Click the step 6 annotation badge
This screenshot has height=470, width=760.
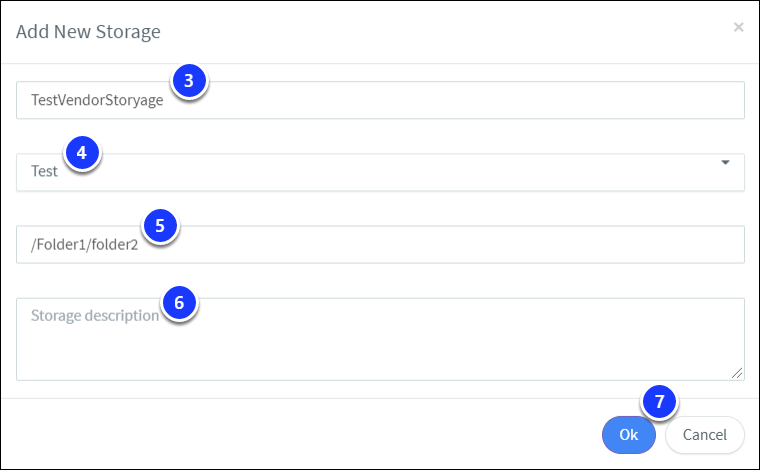pyautogui.click(x=179, y=303)
